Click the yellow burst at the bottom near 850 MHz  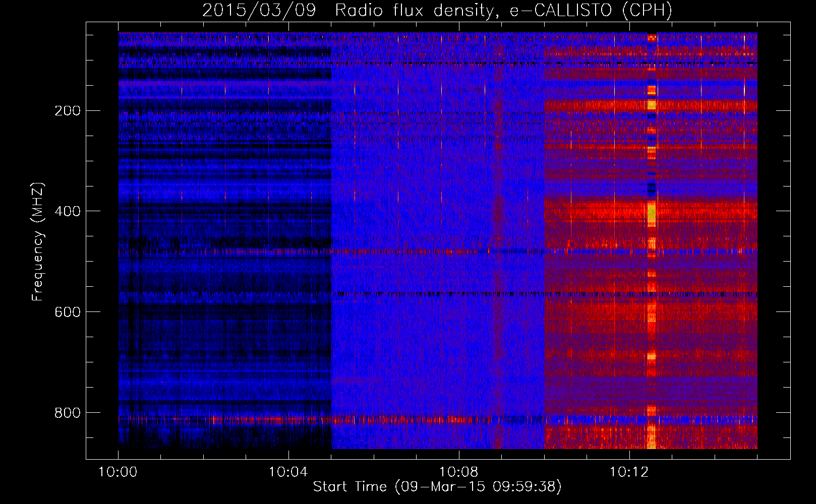[652, 436]
